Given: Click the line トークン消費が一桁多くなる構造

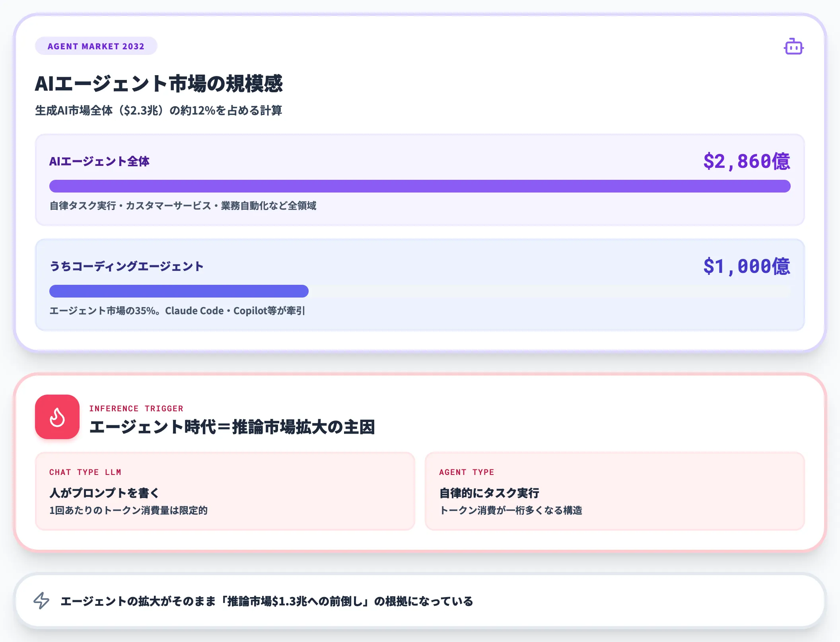Looking at the screenshot, I should coord(511,510).
